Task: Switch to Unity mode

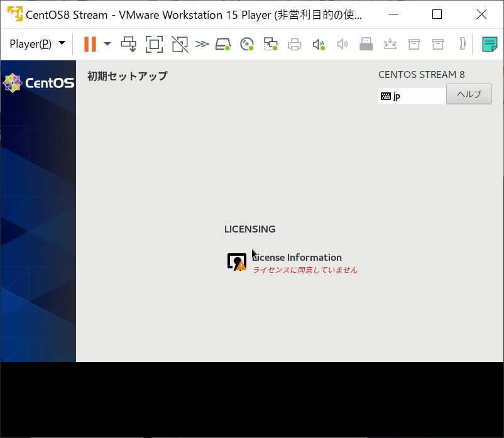Action: 180,44
